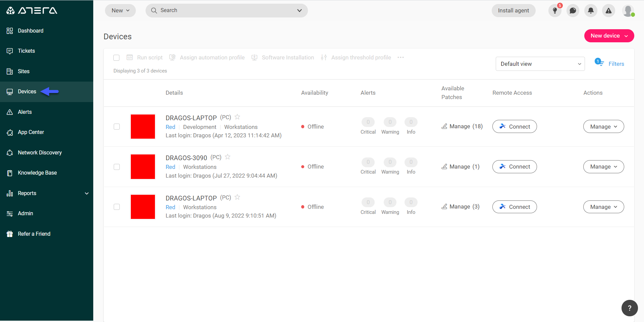Toggle the select-all devices checkbox
This screenshot has height=322, width=644.
point(116,58)
